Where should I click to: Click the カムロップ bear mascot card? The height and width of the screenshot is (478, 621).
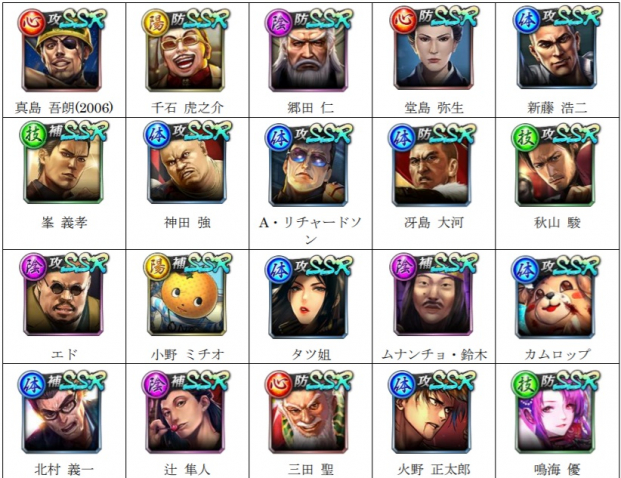coord(555,297)
